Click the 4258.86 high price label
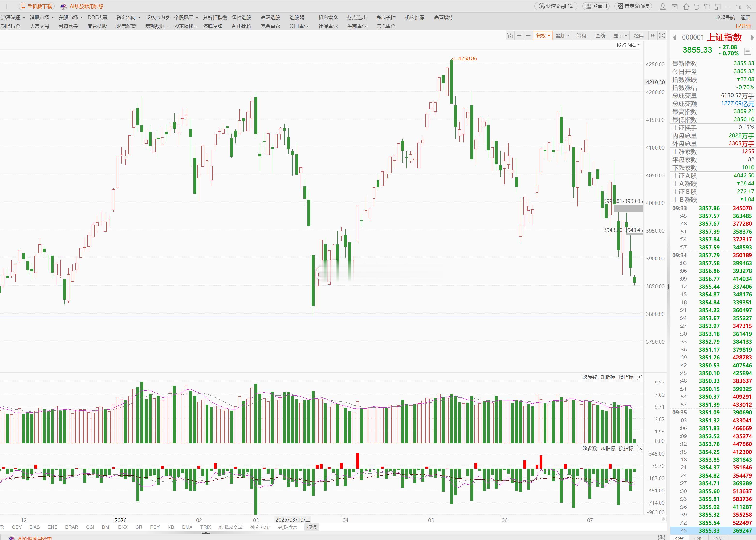Viewport: 756px width, 540px height. tap(467, 58)
